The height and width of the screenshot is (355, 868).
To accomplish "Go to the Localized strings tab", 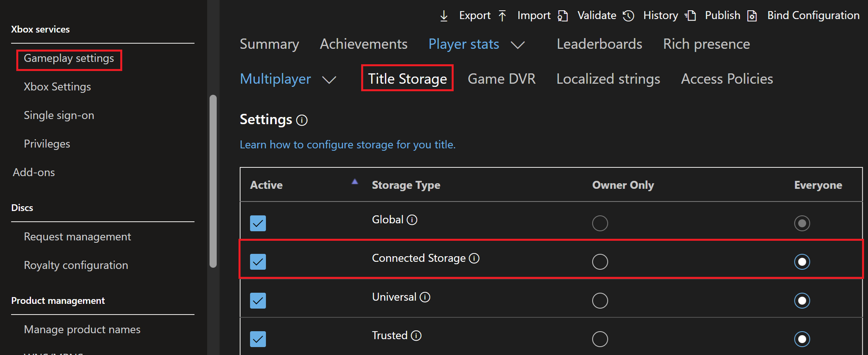I will click(x=608, y=79).
